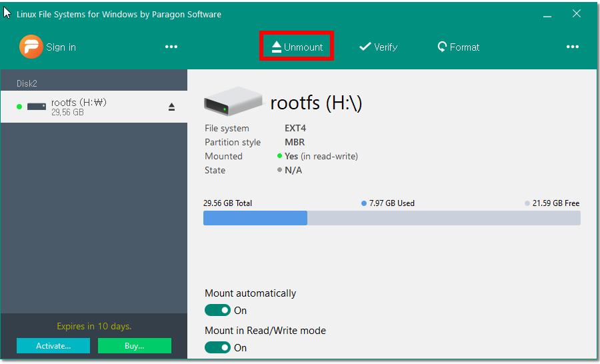The width and height of the screenshot is (600, 364).
Task: Click the Format toolbar button
Action: click(458, 47)
